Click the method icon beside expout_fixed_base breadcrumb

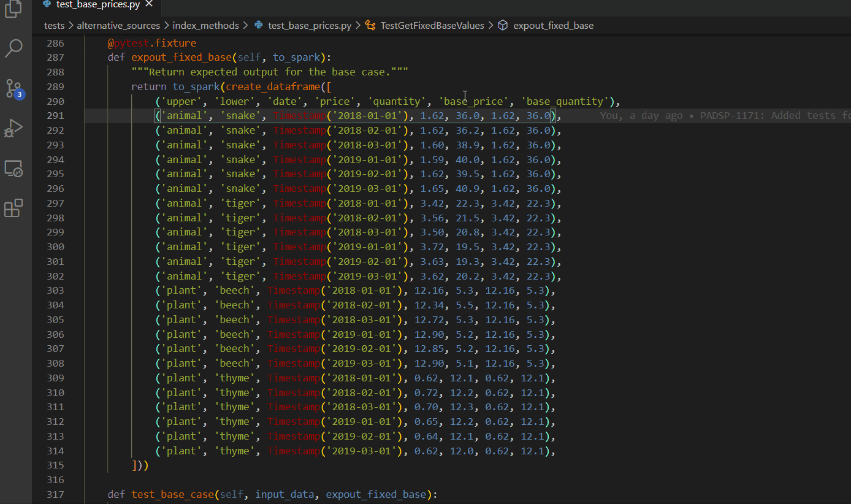click(x=503, y=26)
